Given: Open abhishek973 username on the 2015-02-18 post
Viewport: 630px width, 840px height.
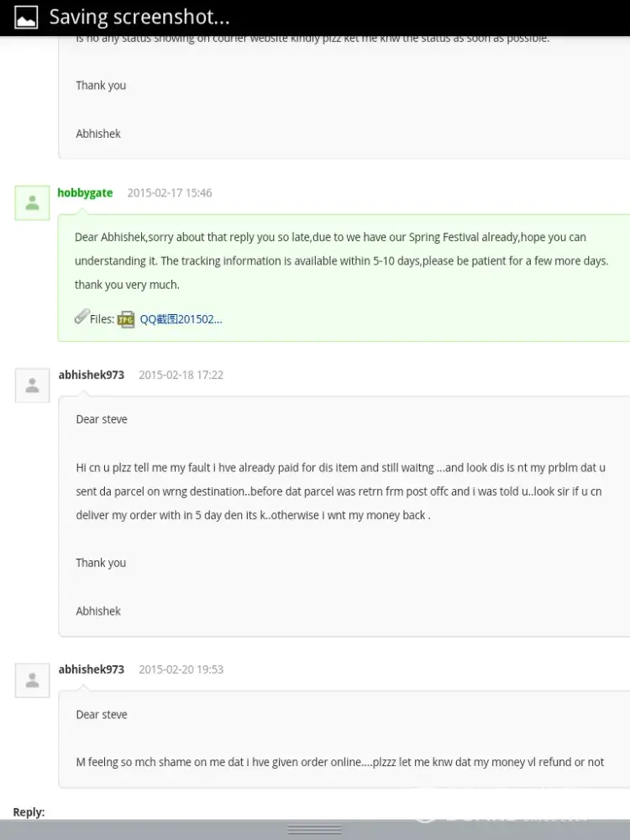Looking at the screenshot, I should click(92, 375).
